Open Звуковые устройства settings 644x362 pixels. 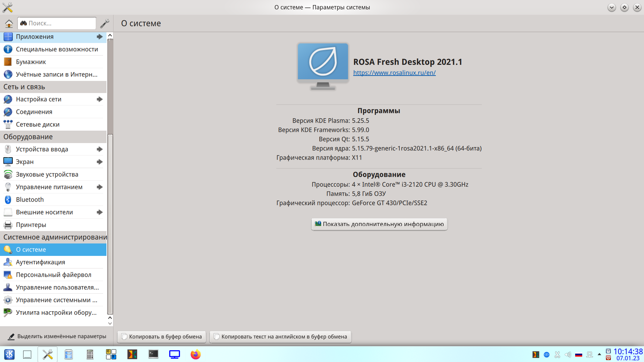click(x=53, y=175)
